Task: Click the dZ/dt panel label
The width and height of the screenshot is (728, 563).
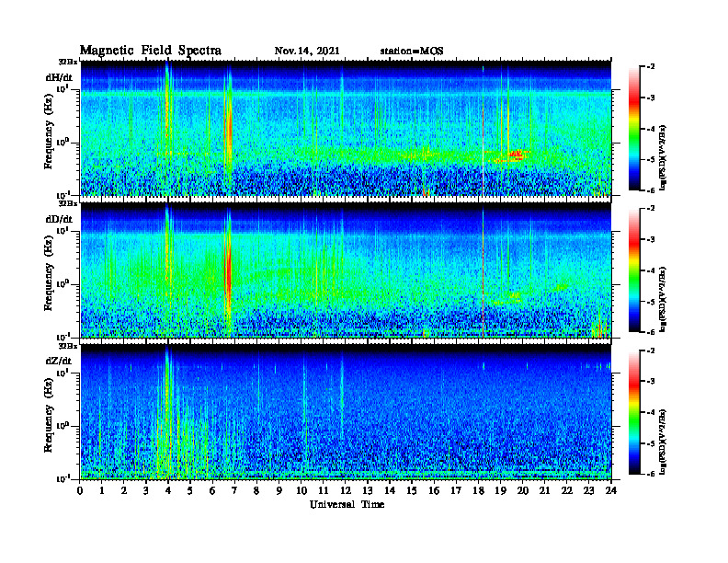Action: click(x=59, y=361)
